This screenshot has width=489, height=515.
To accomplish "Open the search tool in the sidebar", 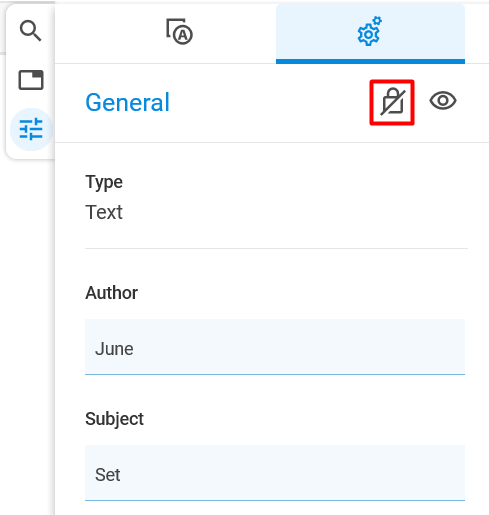I will pos(31,31).
